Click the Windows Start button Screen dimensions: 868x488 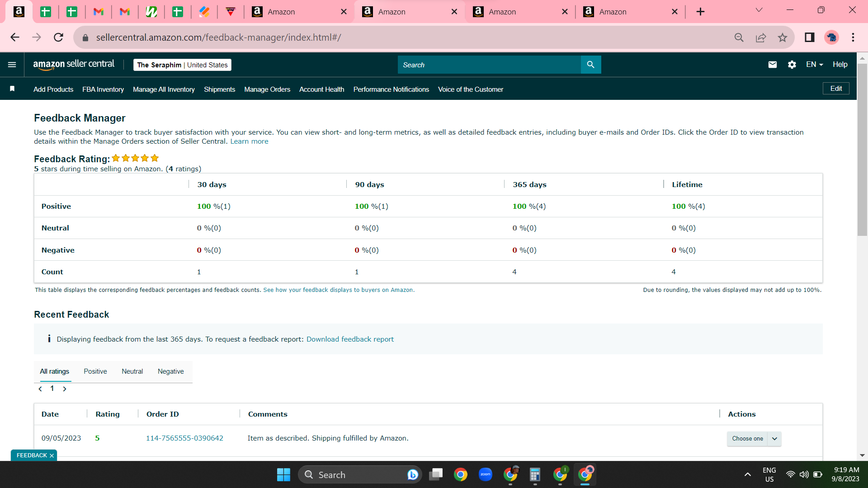(283, 474)
